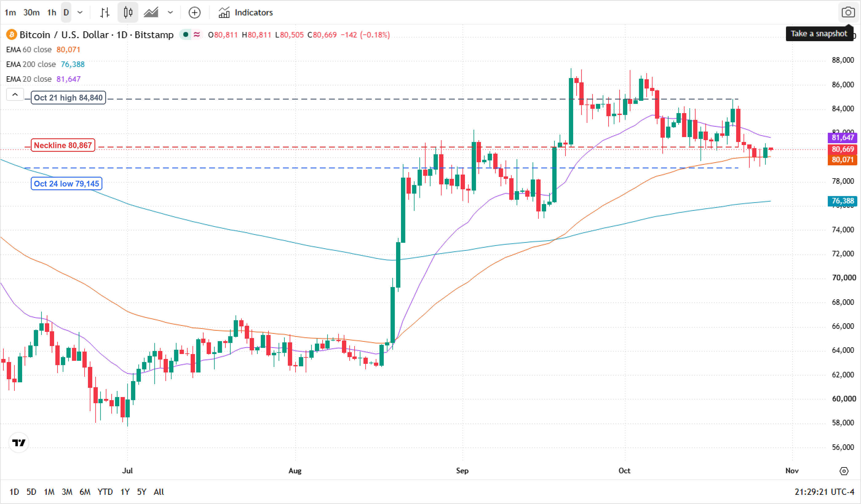The image size is (861, 504).
Task: Click the Bitcoin / U.S. Dollar symbol title
Action: coord(97,34)
